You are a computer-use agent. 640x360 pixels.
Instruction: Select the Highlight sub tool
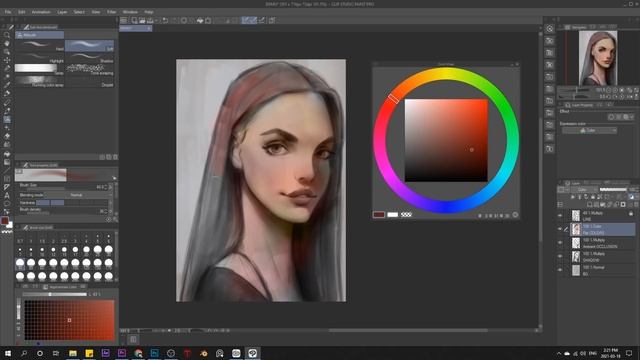(x=40, y=58)
